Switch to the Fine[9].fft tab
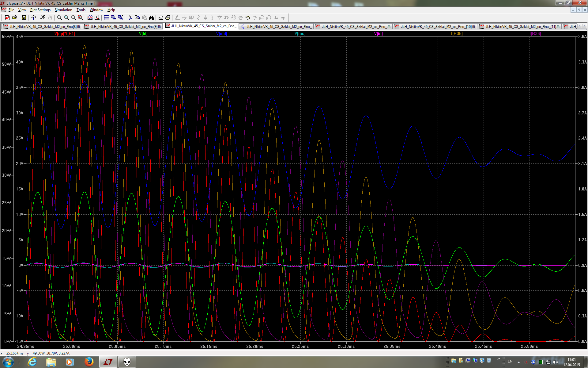The width and height of the screenshot is (588, 368). tap(123, 26)
